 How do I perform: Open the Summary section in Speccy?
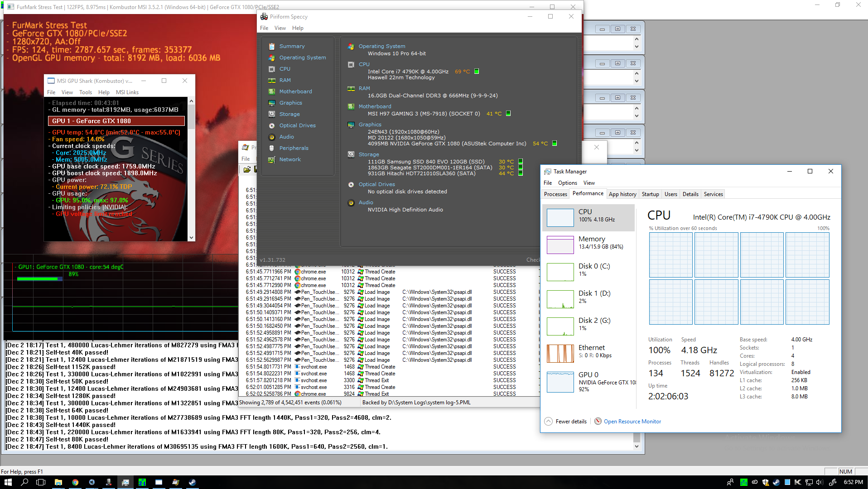(x=292, y=46)
